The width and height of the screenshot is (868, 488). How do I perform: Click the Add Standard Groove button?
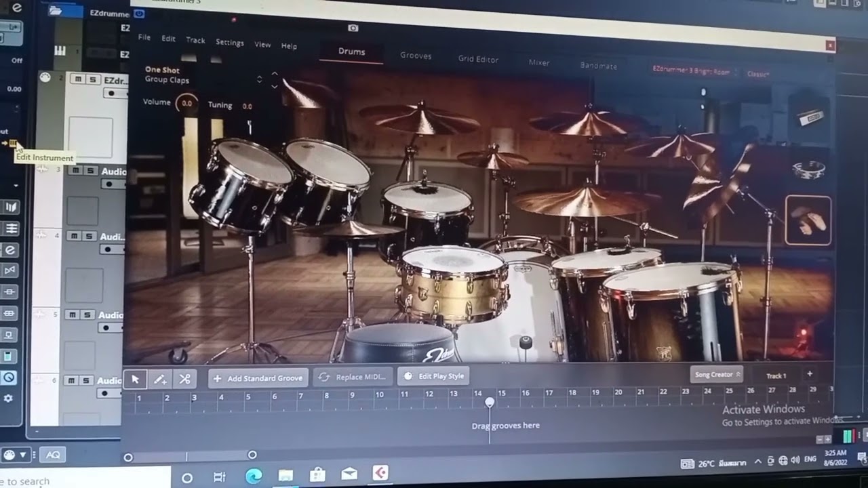(x=258, y=378)
